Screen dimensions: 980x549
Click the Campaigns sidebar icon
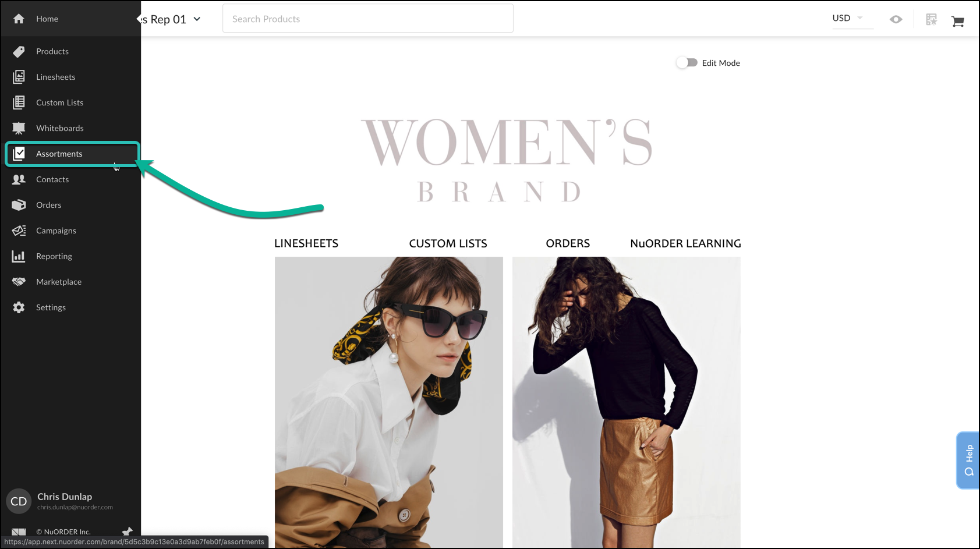(19, 231)
